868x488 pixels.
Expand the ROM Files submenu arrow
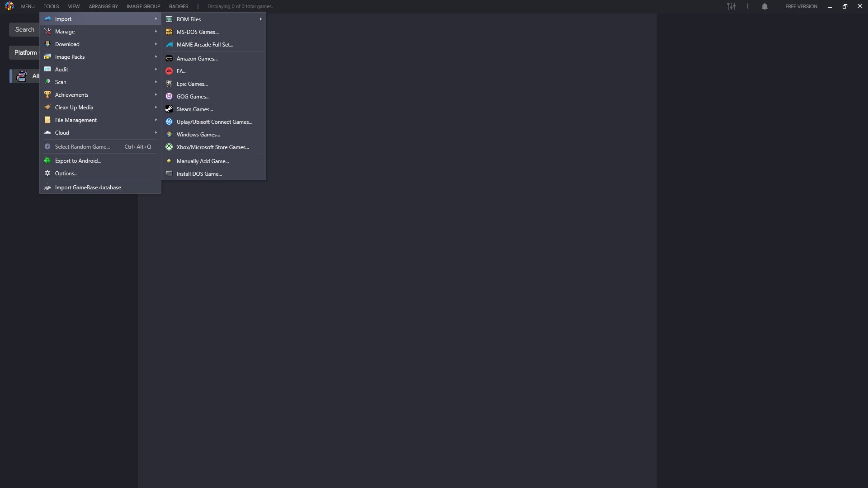tap(261, 19)
